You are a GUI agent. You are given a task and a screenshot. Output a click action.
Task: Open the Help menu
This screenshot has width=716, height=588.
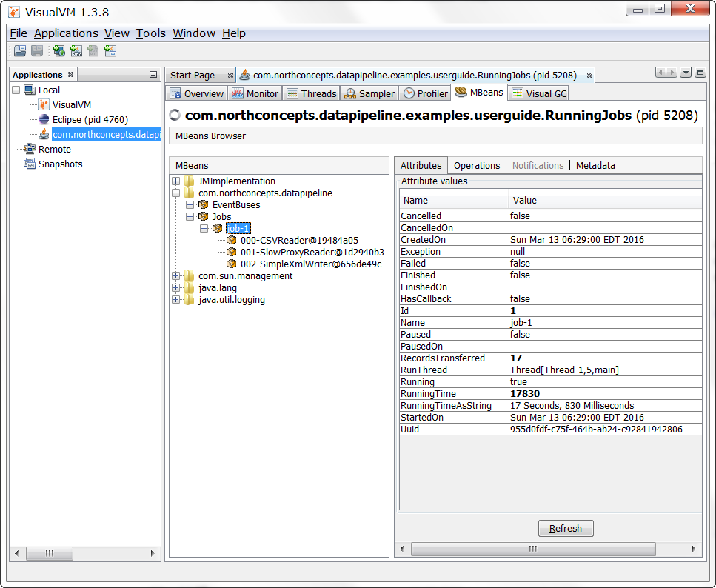(x=234, y=33)
